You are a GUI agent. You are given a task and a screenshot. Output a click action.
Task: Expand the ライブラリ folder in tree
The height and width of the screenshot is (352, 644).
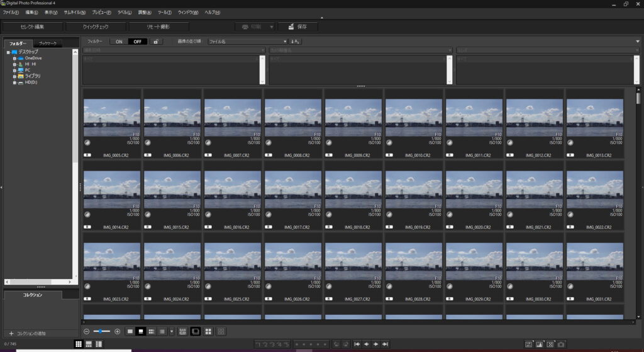[x=14, y=76]
